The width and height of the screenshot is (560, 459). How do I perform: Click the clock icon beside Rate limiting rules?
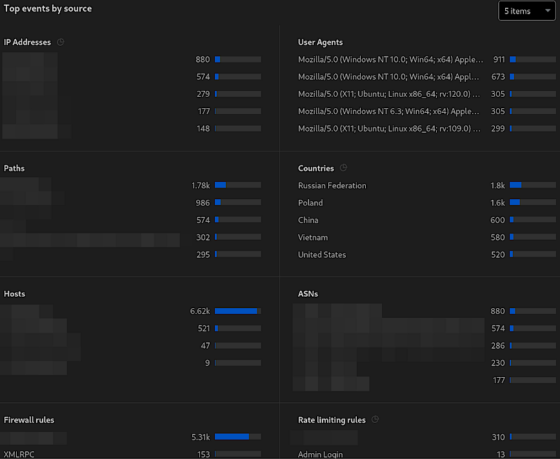point(375,419)
